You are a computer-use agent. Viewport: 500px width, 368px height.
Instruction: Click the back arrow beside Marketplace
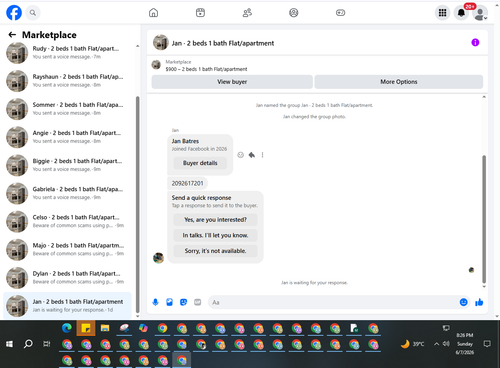(x=12, y=35)
